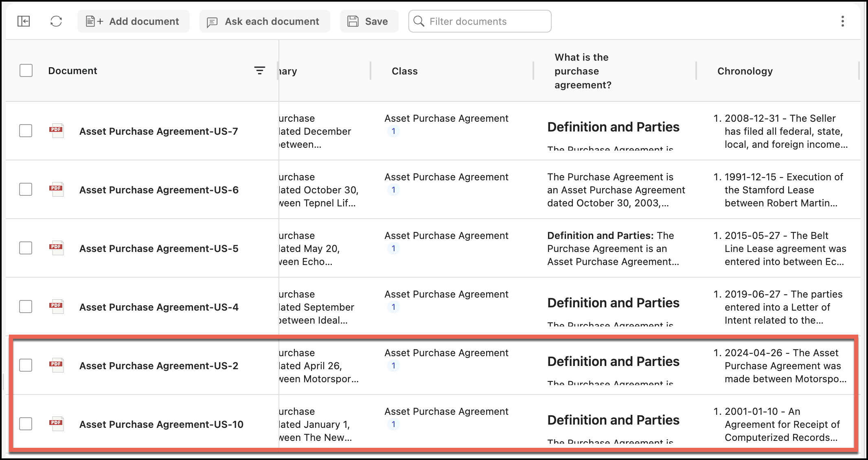Image resolution: width=868 pixels, height=460 pixels.
Task: Check the box for Asset Purchase Agreement-US-7
Action: [x=26, y=131]
